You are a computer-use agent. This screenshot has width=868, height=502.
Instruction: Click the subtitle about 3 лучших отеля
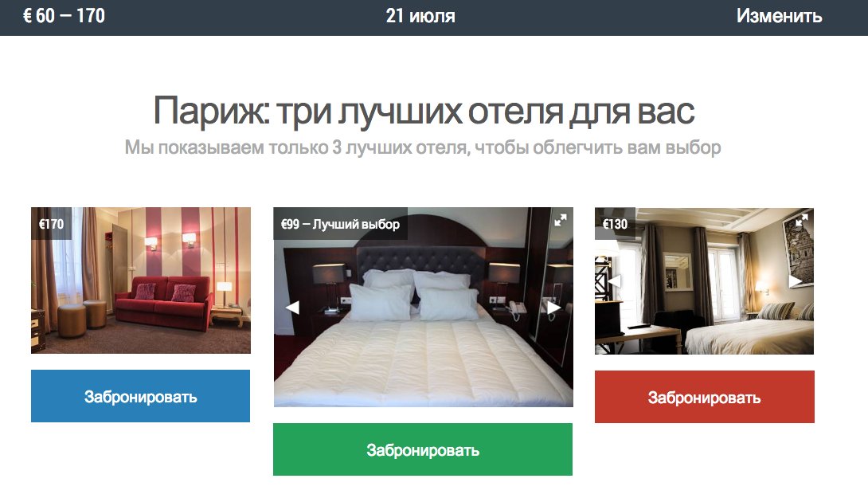point(423,148)
